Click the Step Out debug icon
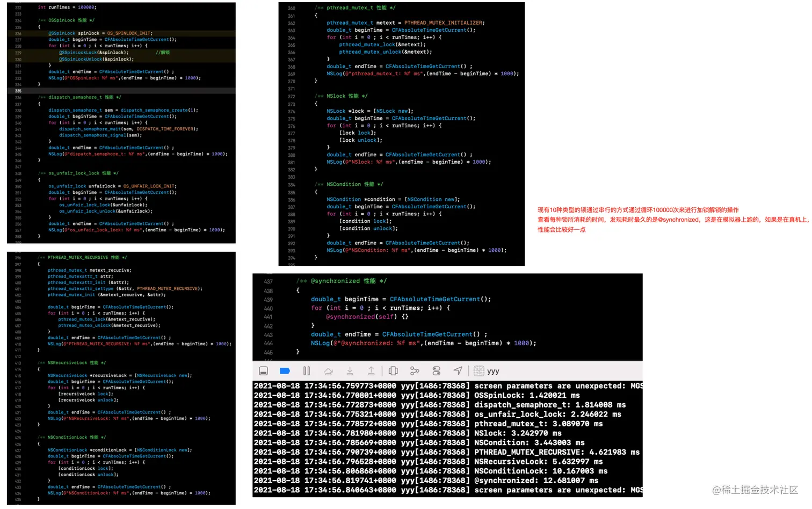 click(x=371, y=371)
